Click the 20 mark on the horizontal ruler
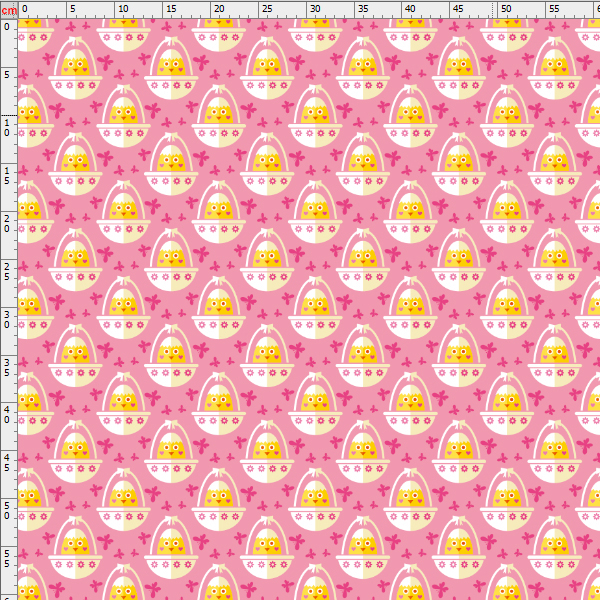The height and width of the screenshot is (600, 600). point(219,8)
